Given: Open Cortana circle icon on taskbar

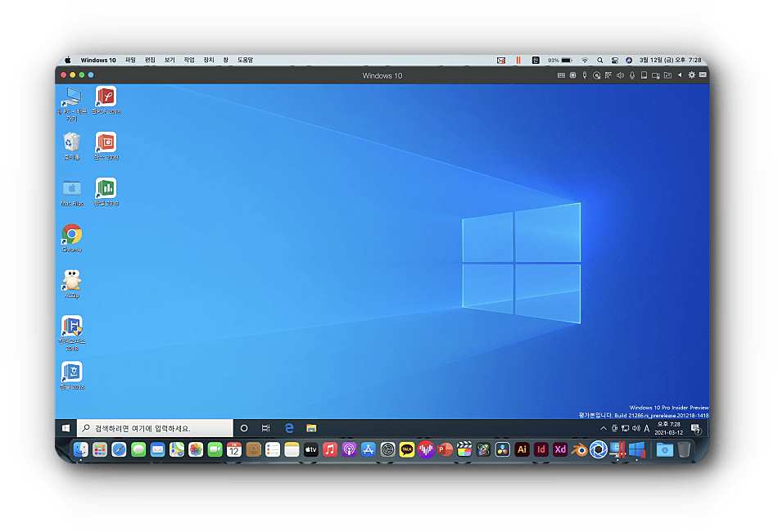Looking at the screenshot, I should (x=243, y=428).
